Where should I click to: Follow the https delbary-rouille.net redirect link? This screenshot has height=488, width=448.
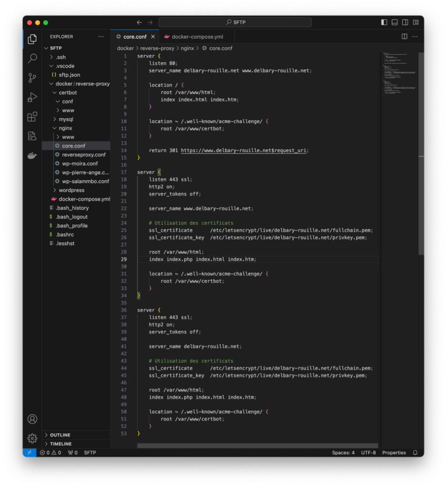tap(243, 150)
